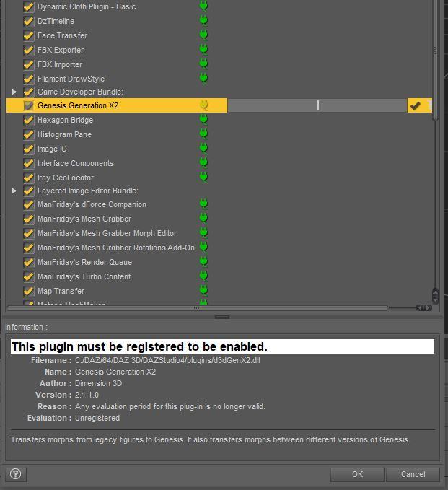This screenshot has width=448, height=490.
Task: Uncheck the Dynamic Cloth Plugin - Basic checkbox
Action: pyautogui.click(x=28, y=6)
